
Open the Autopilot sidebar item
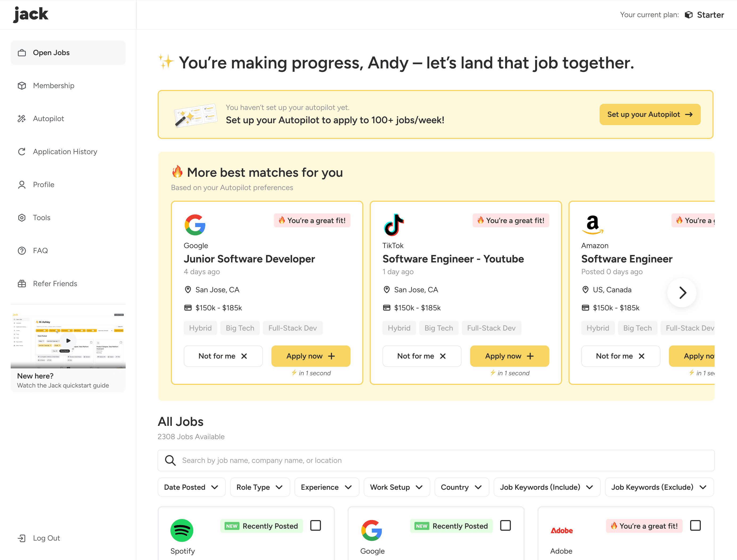[48, 119]
